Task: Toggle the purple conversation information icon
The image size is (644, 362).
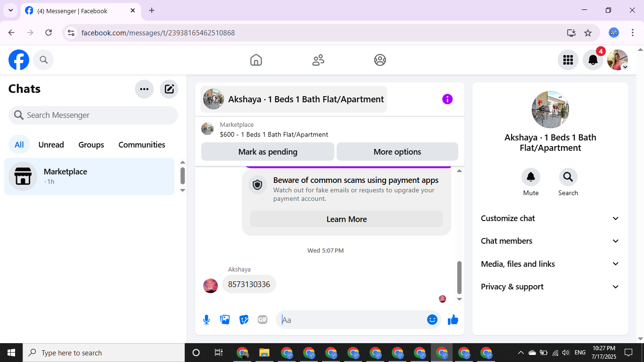Action: coord(447,99)
